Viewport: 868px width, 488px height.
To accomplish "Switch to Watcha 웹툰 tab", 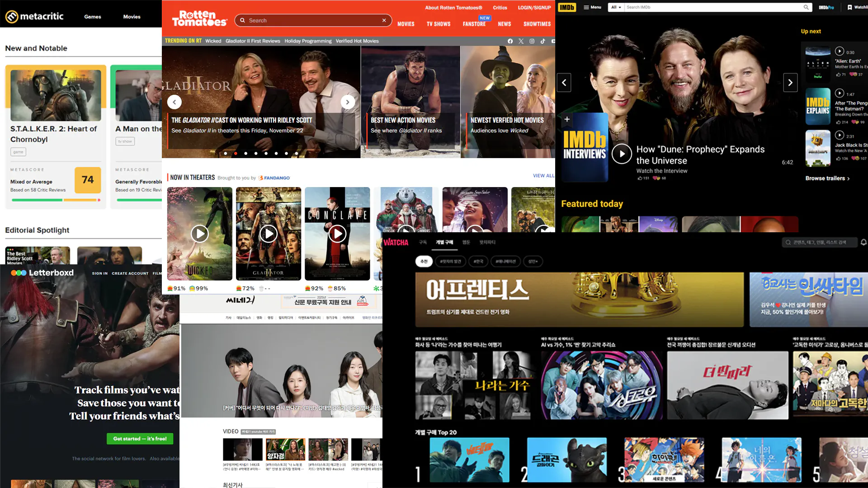I will tap(466, 242).
